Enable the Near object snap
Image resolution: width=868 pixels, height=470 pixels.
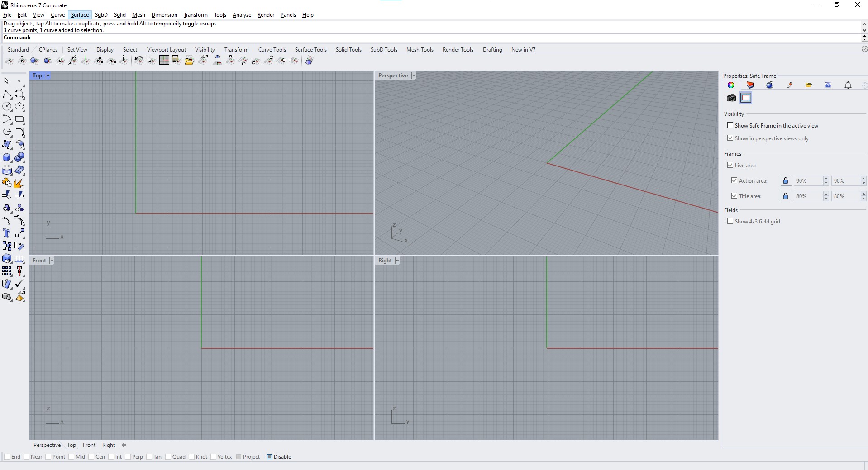(26, 457)
